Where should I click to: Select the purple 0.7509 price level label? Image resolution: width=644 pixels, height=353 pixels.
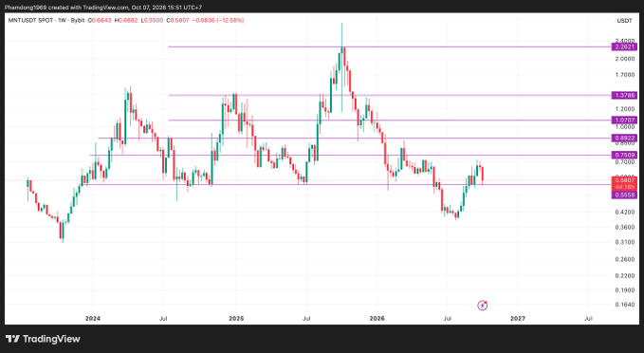[624, 155]
